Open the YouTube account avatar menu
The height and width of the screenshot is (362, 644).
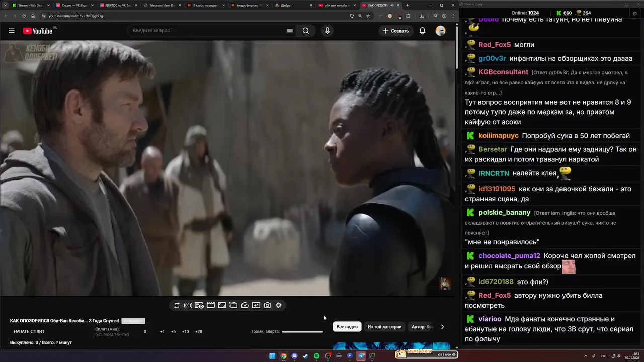[x=440, y=31]
